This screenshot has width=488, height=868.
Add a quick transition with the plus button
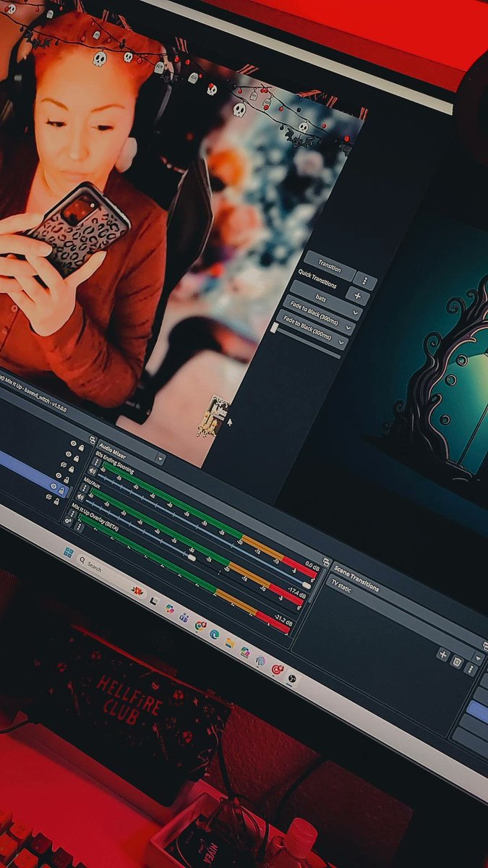pyautogui.click(x=359, y=294)
